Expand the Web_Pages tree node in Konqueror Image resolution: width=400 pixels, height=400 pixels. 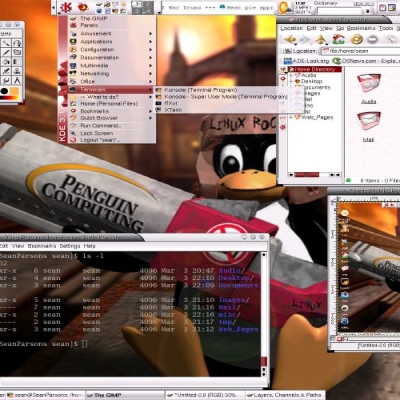[291, 117]
